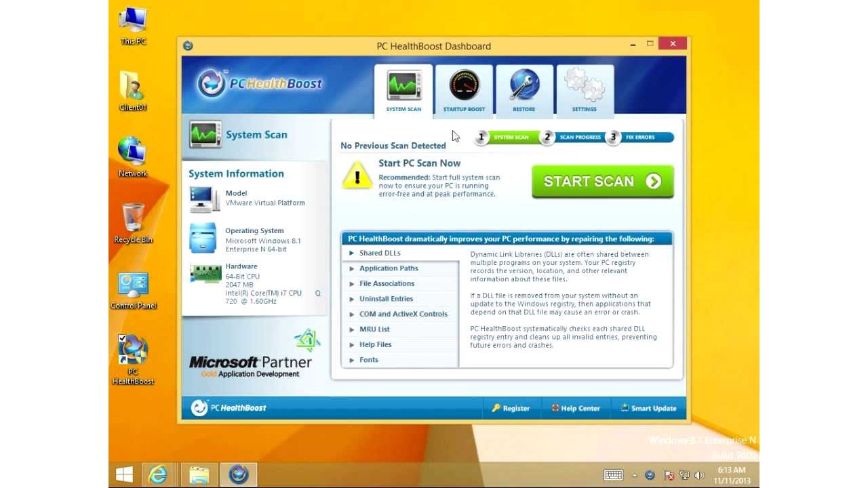Open File Explorer from taskbar
Image resolution: width=868 pixels, height=488 pixels.
tap(199, 474)
